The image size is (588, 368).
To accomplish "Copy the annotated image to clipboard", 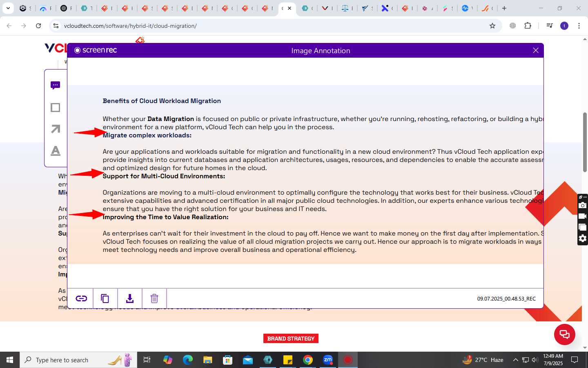I will (105, 298).
